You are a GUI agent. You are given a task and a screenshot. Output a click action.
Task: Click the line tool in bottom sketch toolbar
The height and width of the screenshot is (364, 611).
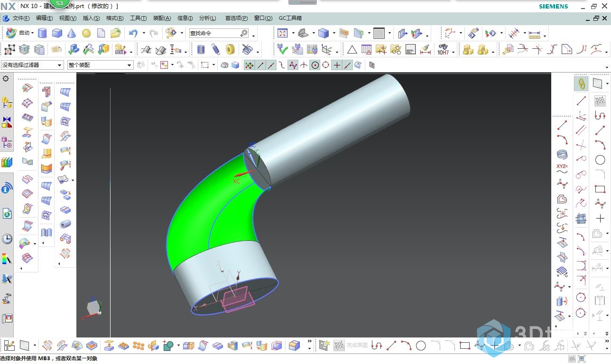[x=392, y=346]
